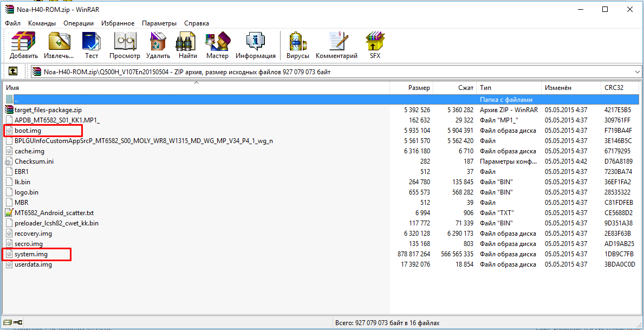Click the userdata.img disk image icon

click(9, 264)
